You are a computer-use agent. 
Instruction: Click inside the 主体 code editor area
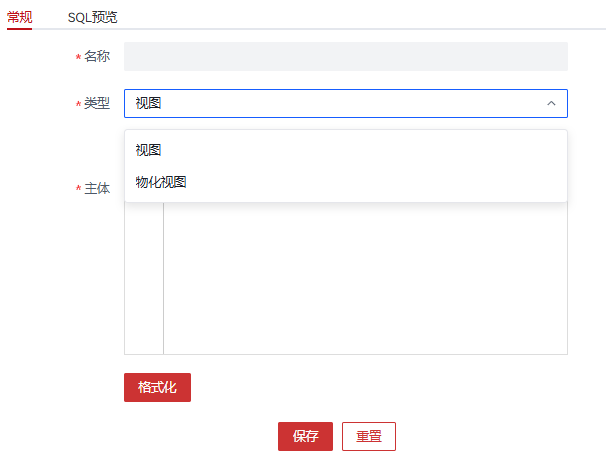click(x=365, y=280)
